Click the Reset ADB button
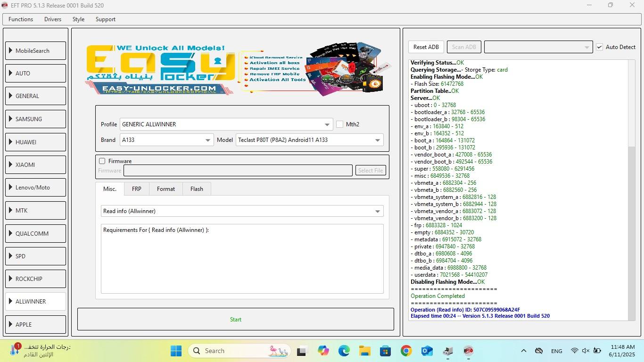Screen dimensions: 644x362 pyautogui.click(x=426, y=47)
